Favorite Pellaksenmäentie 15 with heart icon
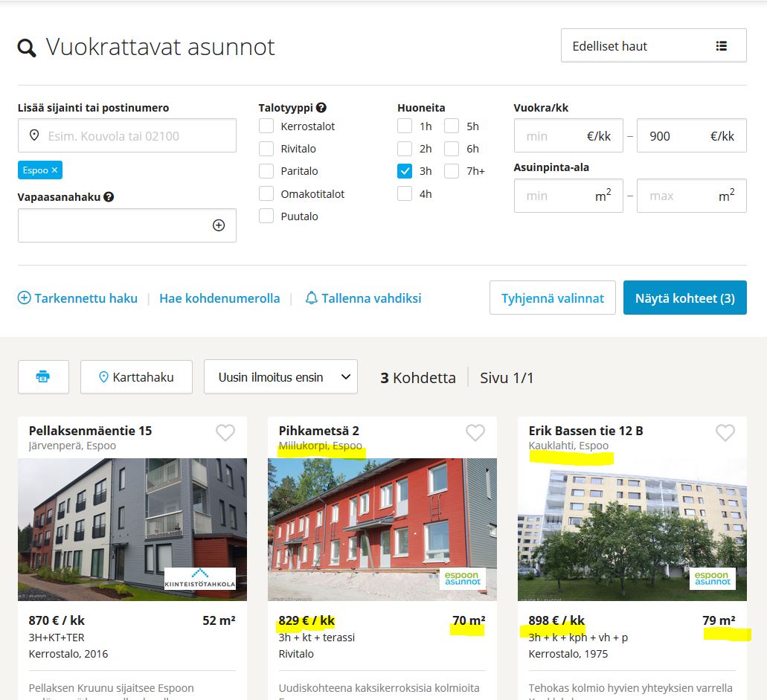The height and width of the screenshot is (700, 767). coord(225,433)
